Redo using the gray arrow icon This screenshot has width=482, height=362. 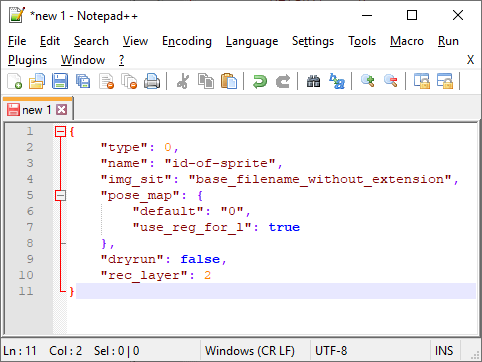click(x=283, y=81)
